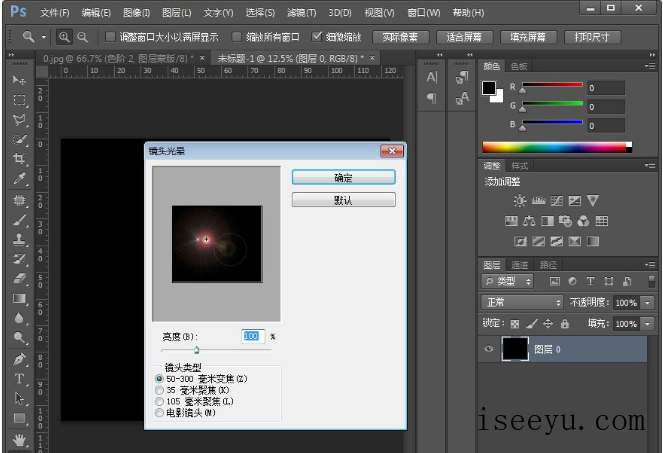Enable the 缩放所有窗口 checkbox

pos(238,37)
